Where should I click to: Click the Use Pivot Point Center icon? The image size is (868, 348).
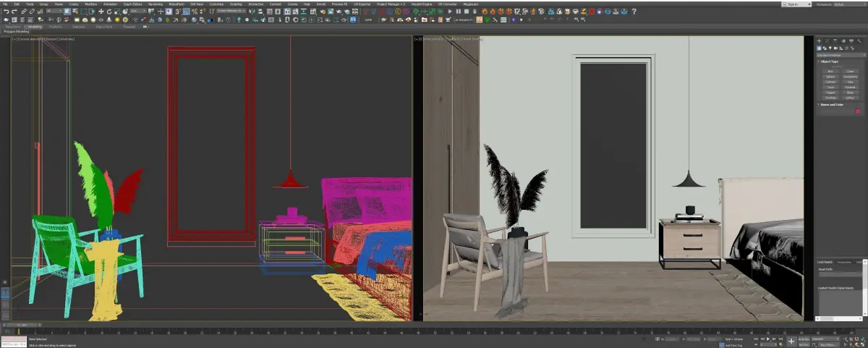point(151,12)
